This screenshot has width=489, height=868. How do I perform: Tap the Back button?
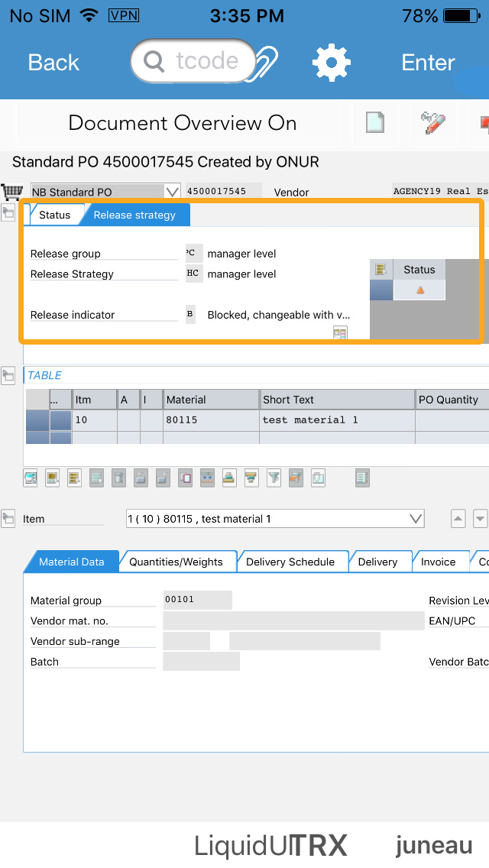(53, 63)
